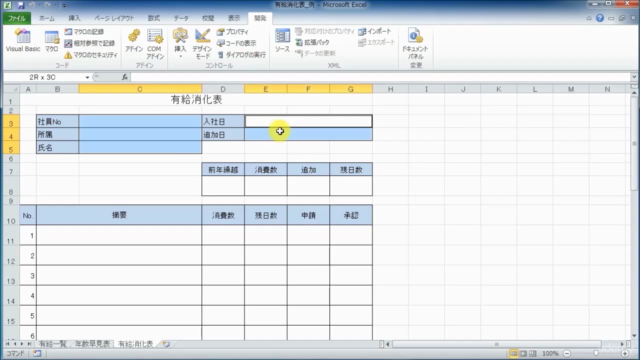
Task: Switch to the Review tab
Action: click(208, 18)
